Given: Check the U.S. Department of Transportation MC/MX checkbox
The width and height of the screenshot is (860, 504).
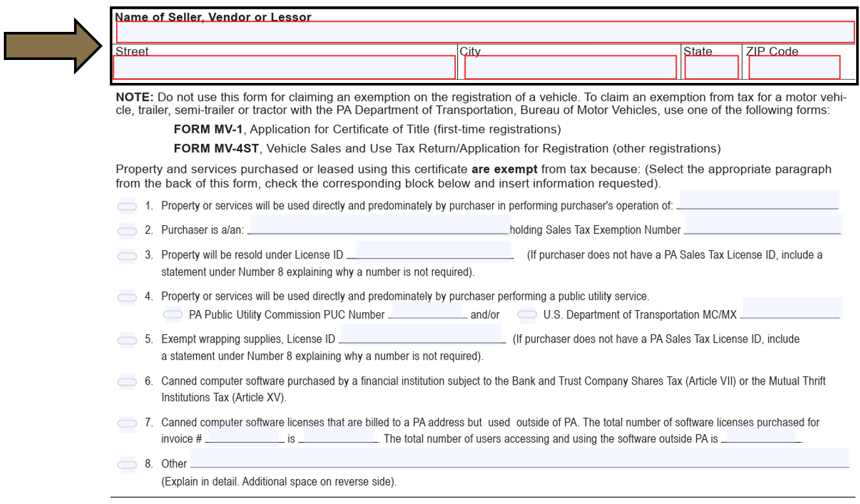Looking at the screenshot, I should 527,314.
